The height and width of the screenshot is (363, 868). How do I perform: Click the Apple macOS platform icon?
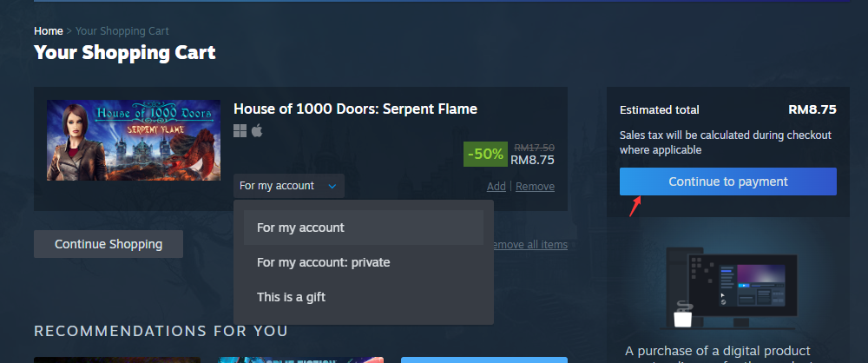(257, 131)
